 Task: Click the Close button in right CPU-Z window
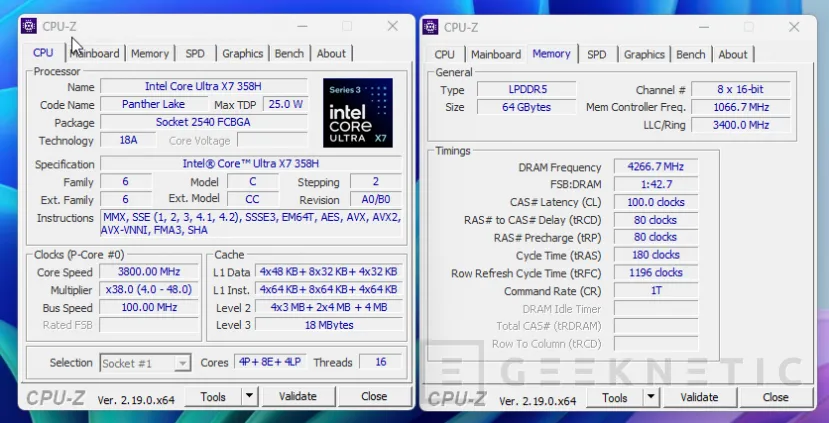776,397
